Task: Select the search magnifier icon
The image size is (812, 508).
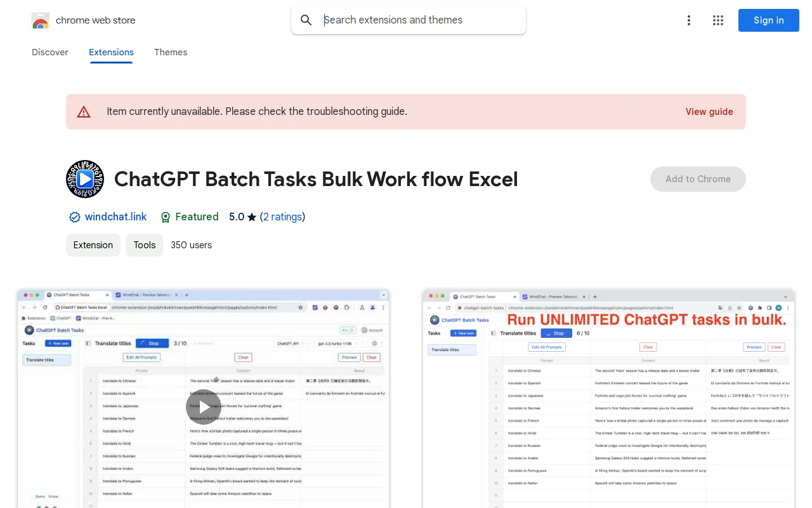Action: click(x=306, y=20)
